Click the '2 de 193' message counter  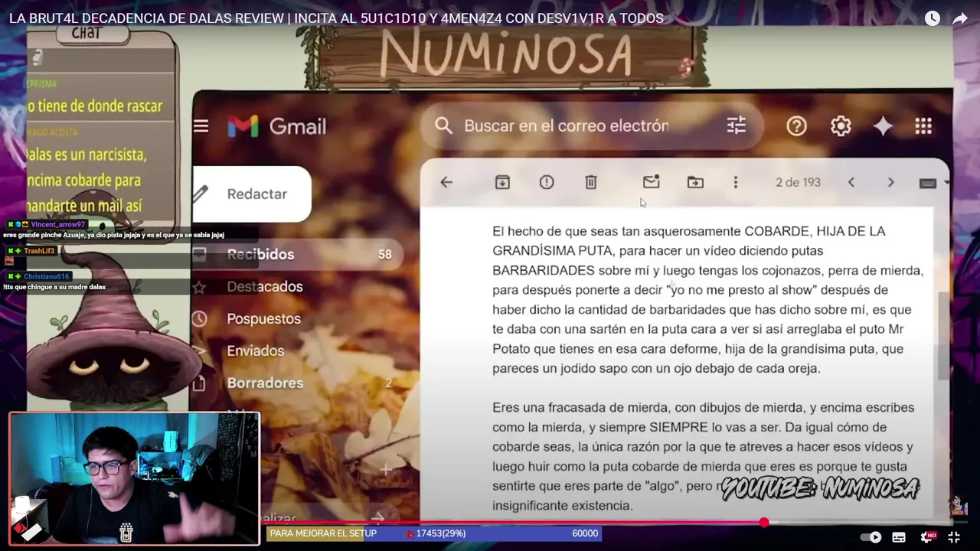click(x=798, y=182)
